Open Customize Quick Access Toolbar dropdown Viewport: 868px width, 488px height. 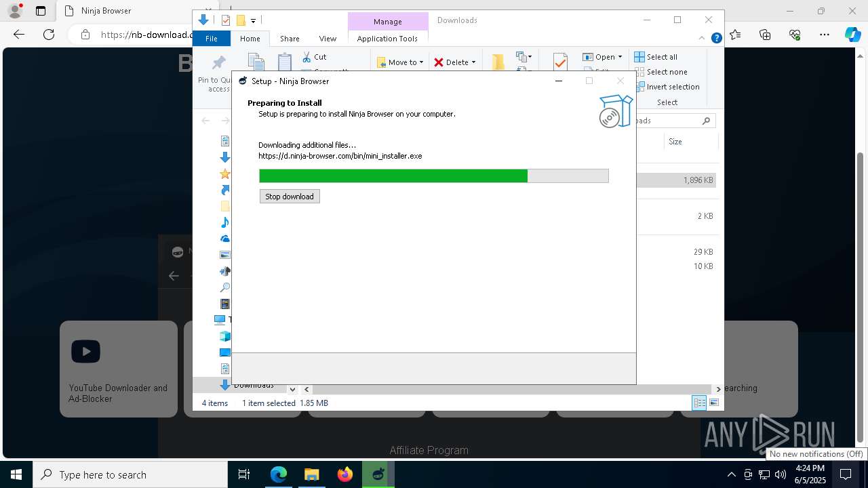coord(253,21)
